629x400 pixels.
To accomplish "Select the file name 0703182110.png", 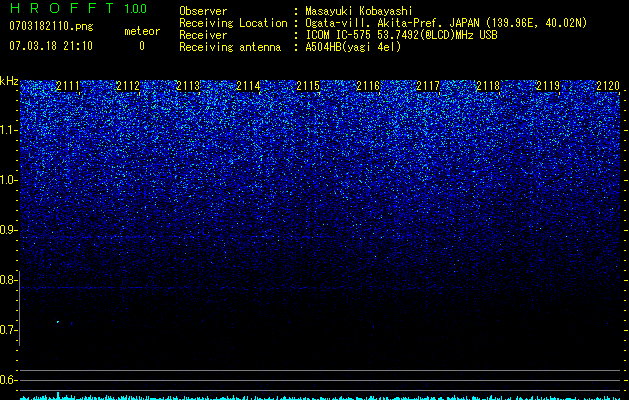I will (x=51, y=27).
